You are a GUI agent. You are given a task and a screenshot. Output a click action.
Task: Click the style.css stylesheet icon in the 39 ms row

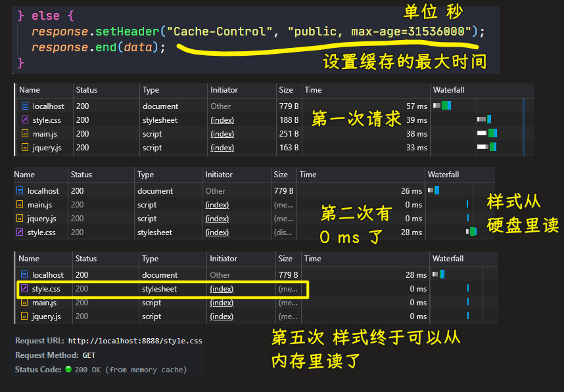[x=25, y=120]
